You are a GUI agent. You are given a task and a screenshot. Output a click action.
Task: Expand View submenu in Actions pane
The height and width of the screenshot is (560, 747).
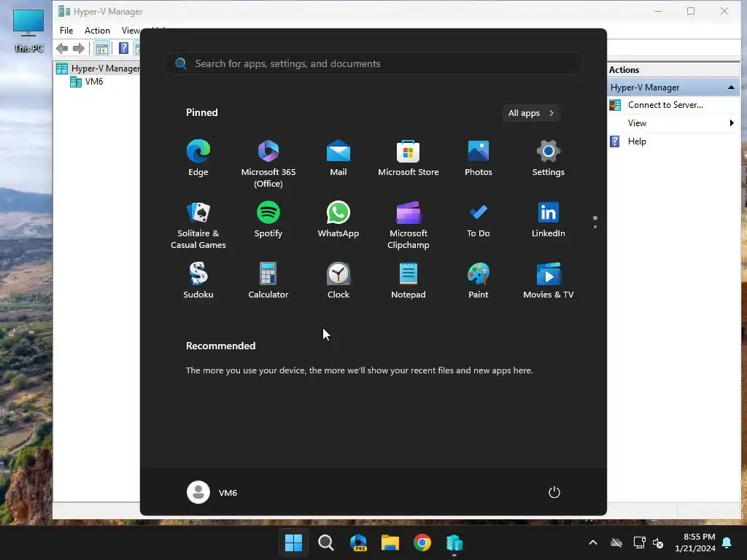[673, 122]
